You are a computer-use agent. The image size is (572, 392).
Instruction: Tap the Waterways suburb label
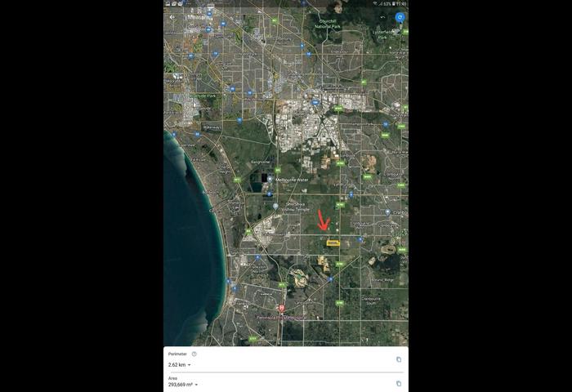(x=212, y=127)
